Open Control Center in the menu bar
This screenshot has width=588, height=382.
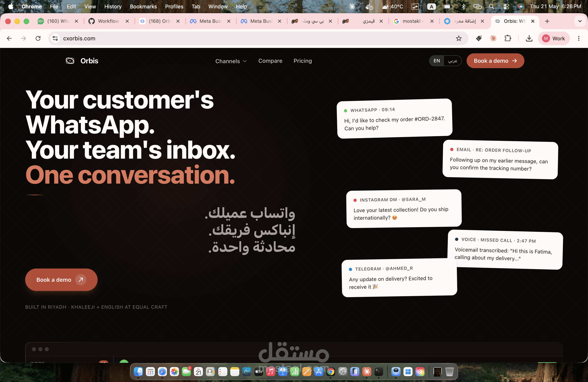(506, 6)
